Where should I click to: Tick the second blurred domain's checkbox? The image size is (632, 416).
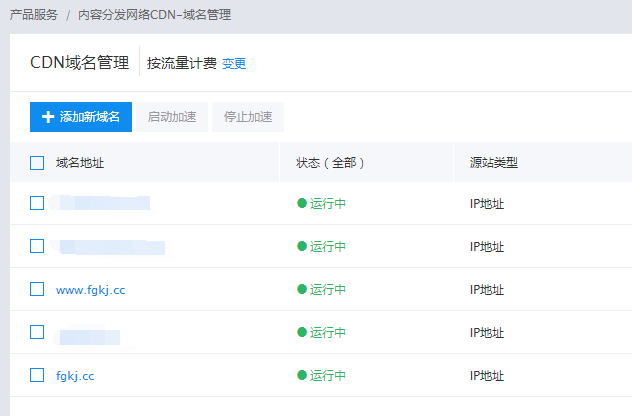point(37,246)
